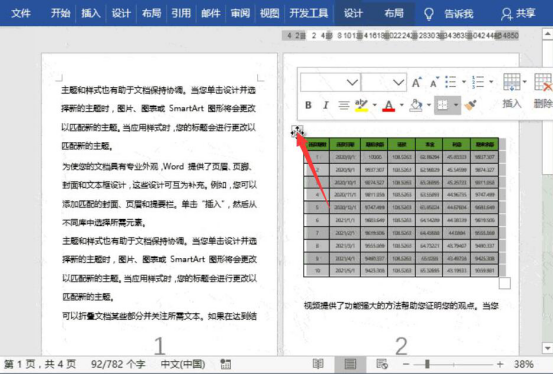Open the 邮件 tab

pos(211,13)
